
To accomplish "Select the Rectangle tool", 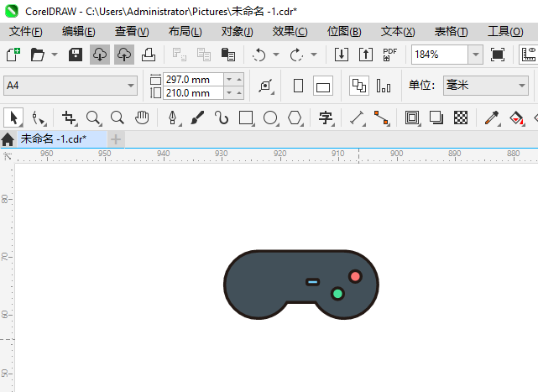I will [247, 118].
